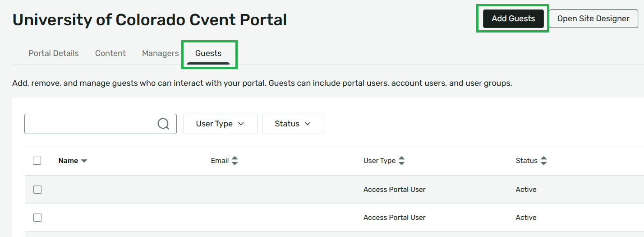Switch to the Portal Details tab
Screen dimensions: 644x237
[54, 53]
